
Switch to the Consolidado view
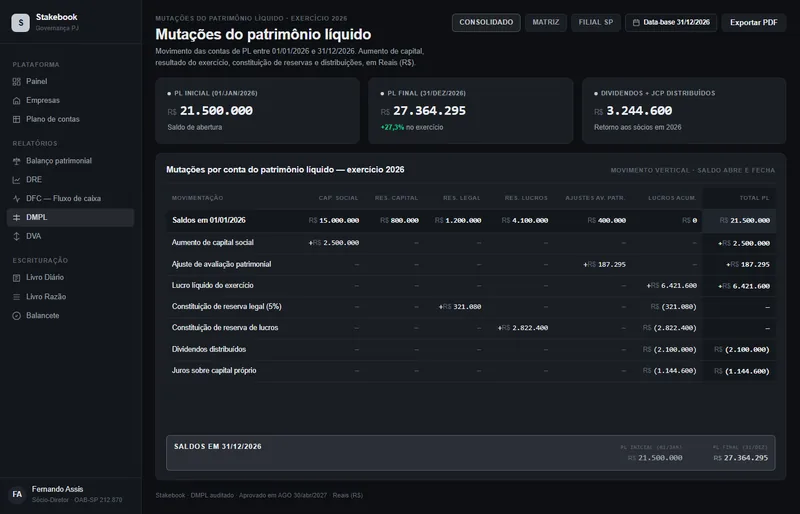(x=486, y=22)
